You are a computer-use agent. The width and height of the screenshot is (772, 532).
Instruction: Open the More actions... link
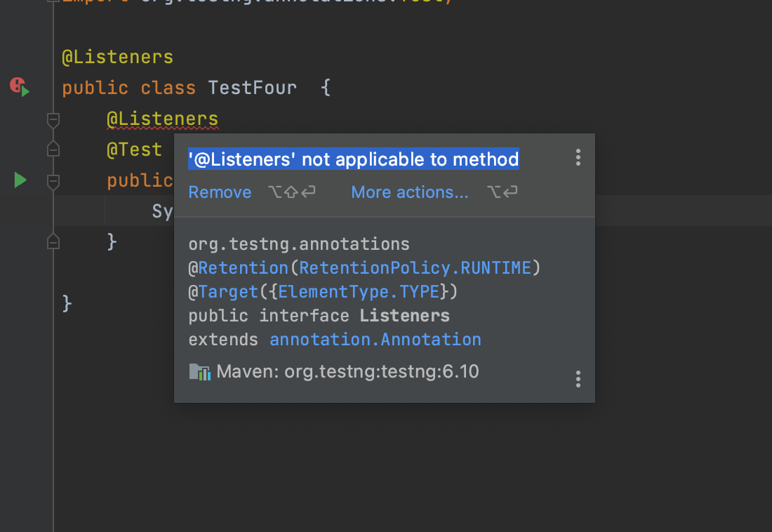[x=409, y=192]
